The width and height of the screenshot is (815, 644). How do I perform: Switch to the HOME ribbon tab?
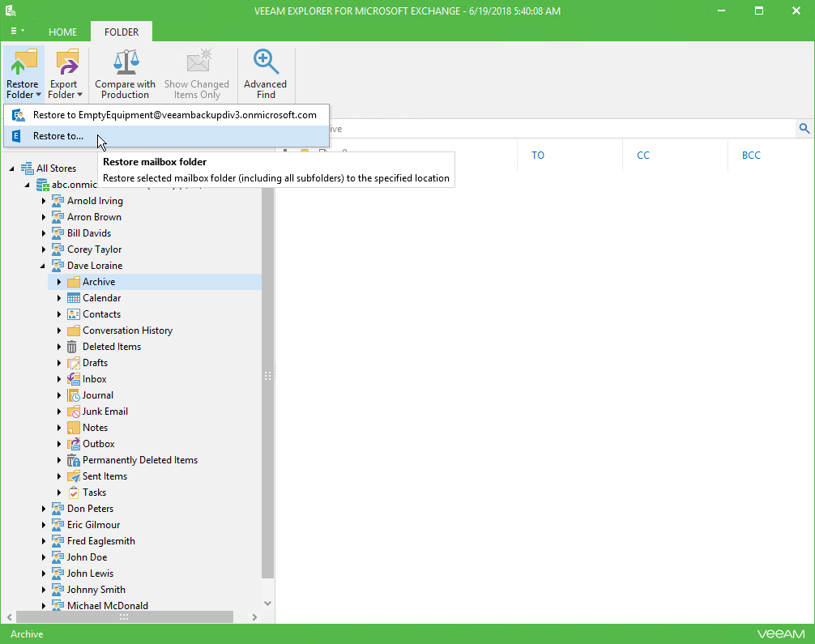(63, 32)
